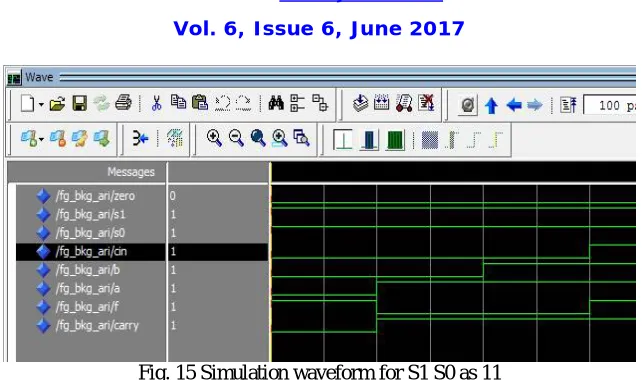This screenshot has width=642, height=380.
Task: Click the Wave window icon in title bar
Action: pos(14,78)
